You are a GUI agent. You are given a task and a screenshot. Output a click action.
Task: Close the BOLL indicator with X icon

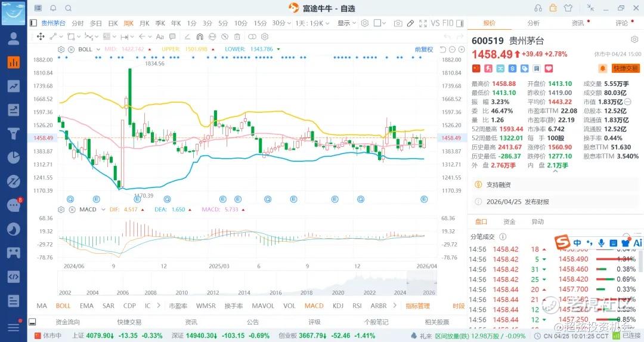pyautogui.click(x=72, y=50)
